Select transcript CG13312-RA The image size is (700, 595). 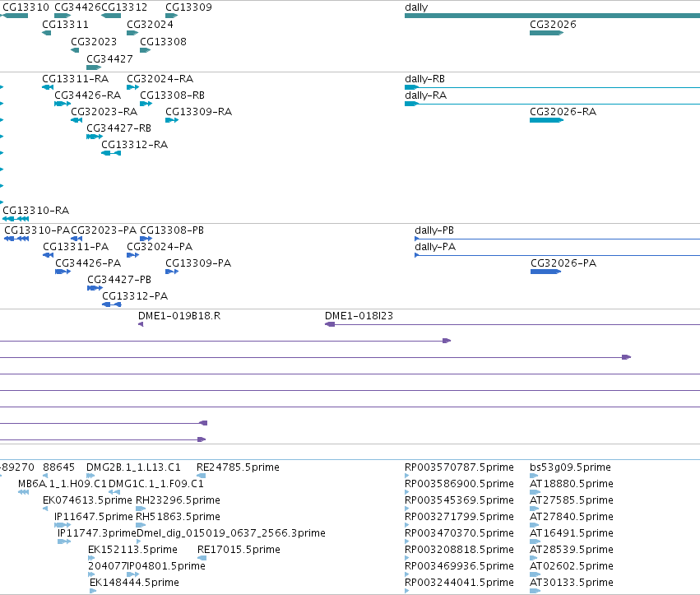click(x=111, y=153)
